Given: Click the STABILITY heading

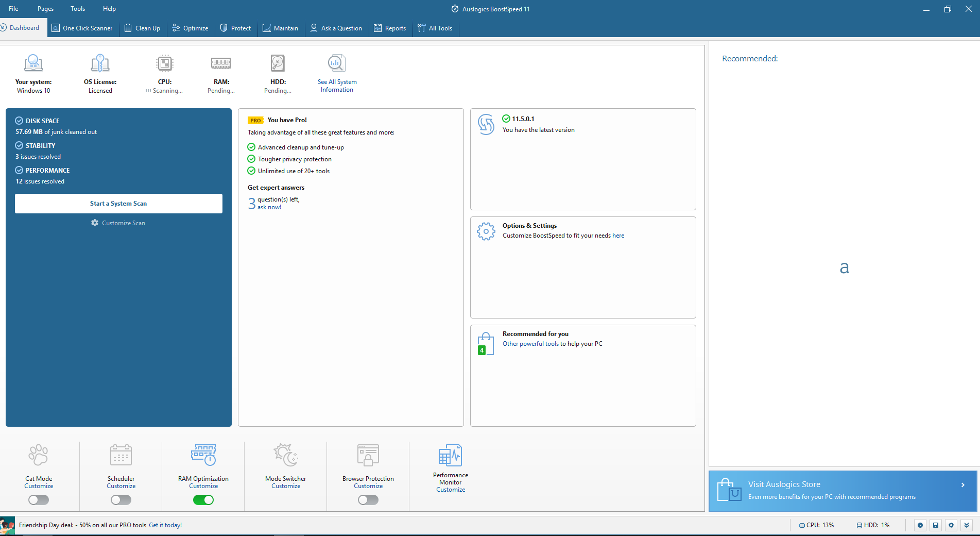Looking at the screenshot, I should pos(40,145).
